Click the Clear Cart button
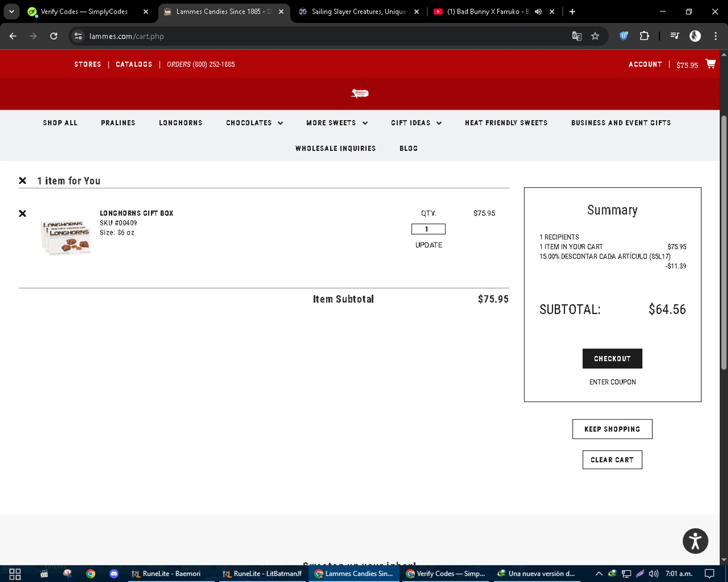Viewport: 728px width, 582px height. coord(612,460)
